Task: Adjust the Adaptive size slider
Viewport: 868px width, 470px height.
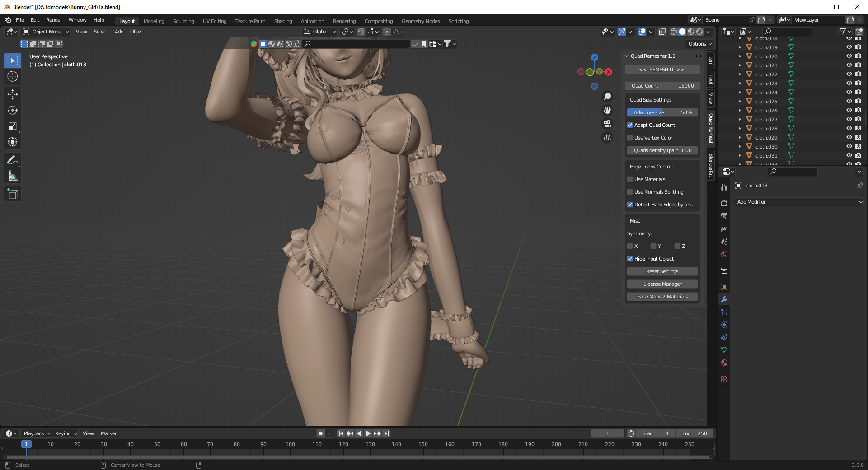Action: tap(662, 112)
